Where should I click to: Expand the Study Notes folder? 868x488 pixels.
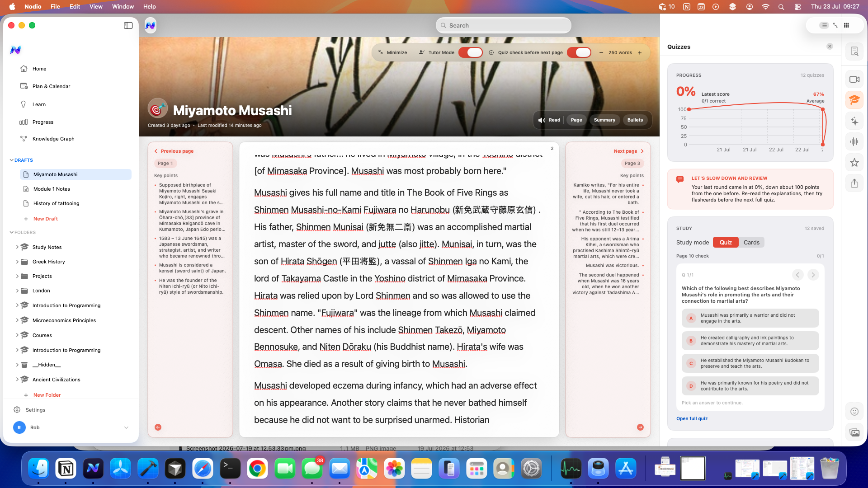pos(17,247)
